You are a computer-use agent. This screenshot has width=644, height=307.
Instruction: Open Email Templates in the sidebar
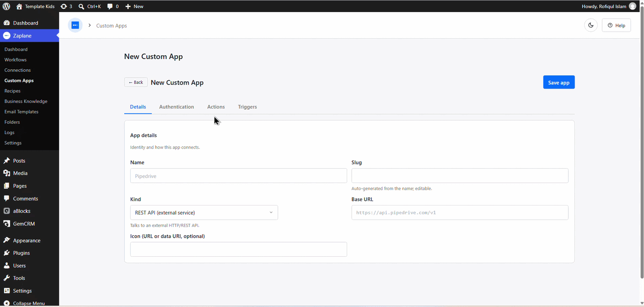(x=22, y=112)
